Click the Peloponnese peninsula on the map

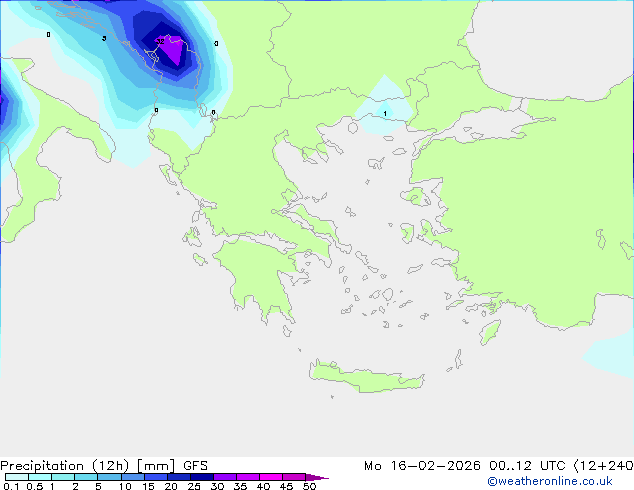pyautogui.click(x=261, y=275)
